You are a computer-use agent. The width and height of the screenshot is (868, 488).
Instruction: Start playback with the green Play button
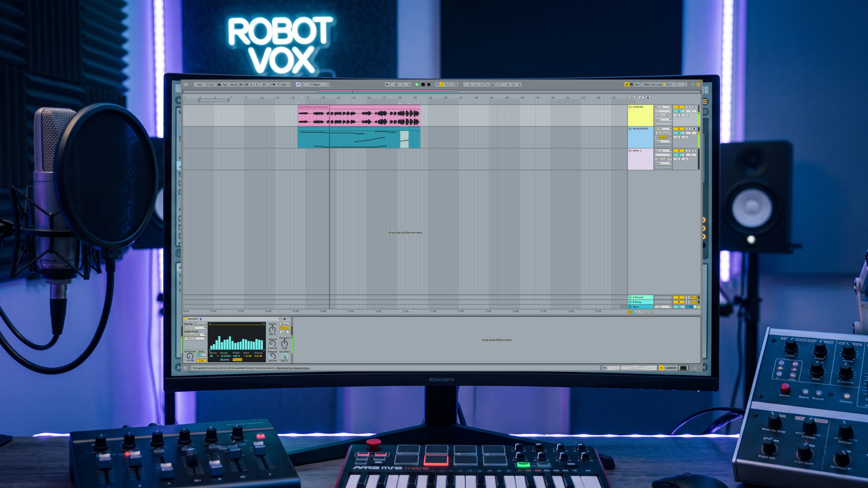pos(417,84)
